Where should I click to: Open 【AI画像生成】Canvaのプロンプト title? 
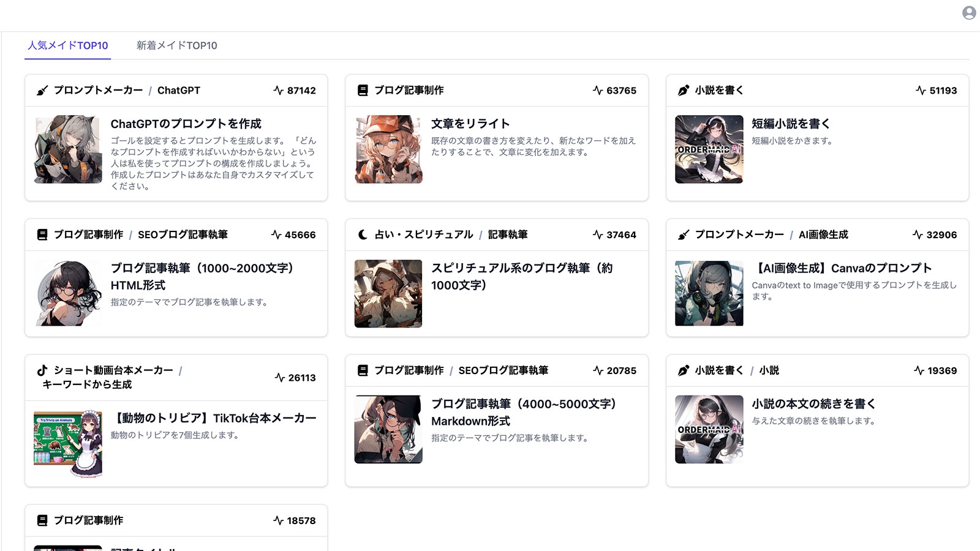point(842,268)
